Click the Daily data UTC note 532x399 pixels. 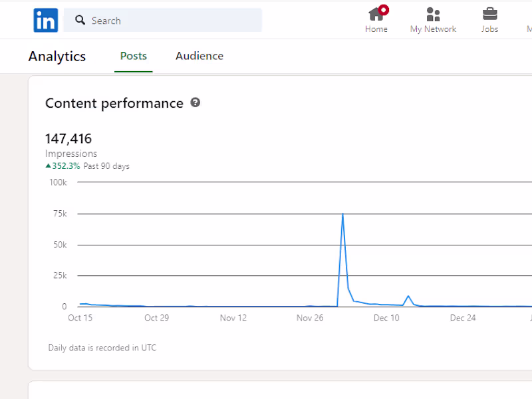pos(102,347)
